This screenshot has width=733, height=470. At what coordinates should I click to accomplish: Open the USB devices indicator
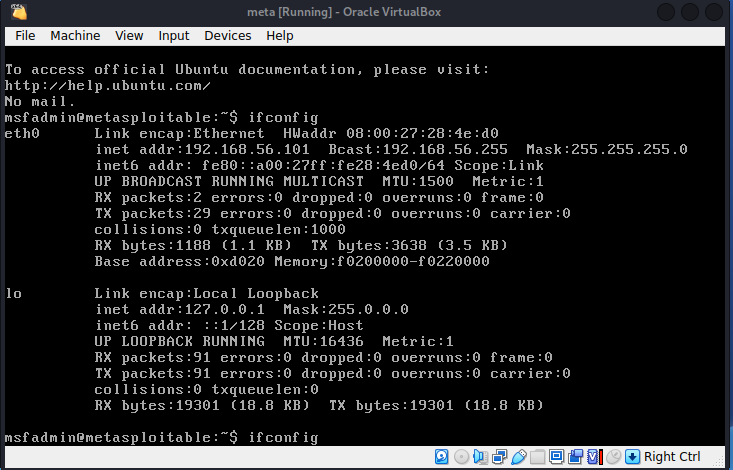[518, 456]
